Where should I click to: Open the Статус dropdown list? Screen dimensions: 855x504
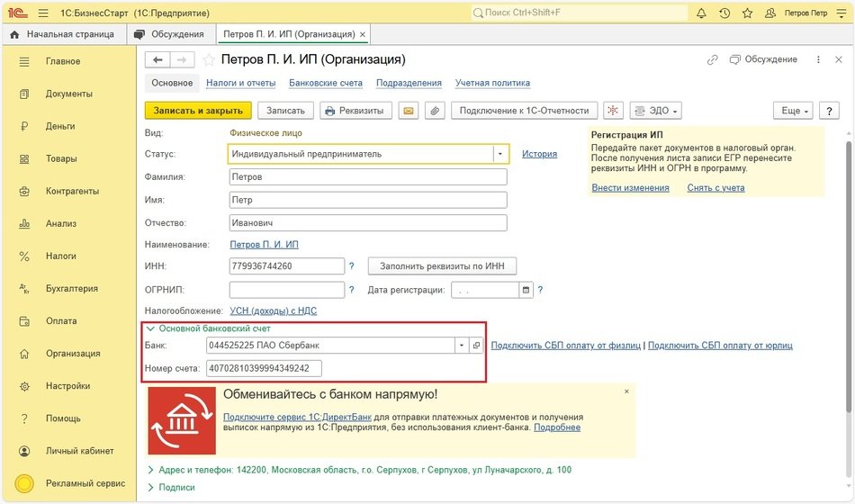(x=499, y=154)
